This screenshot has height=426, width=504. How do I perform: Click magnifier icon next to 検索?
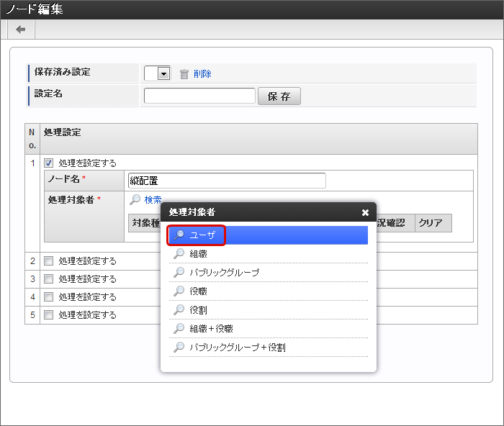pyautogui.click(x=135, y=199)
